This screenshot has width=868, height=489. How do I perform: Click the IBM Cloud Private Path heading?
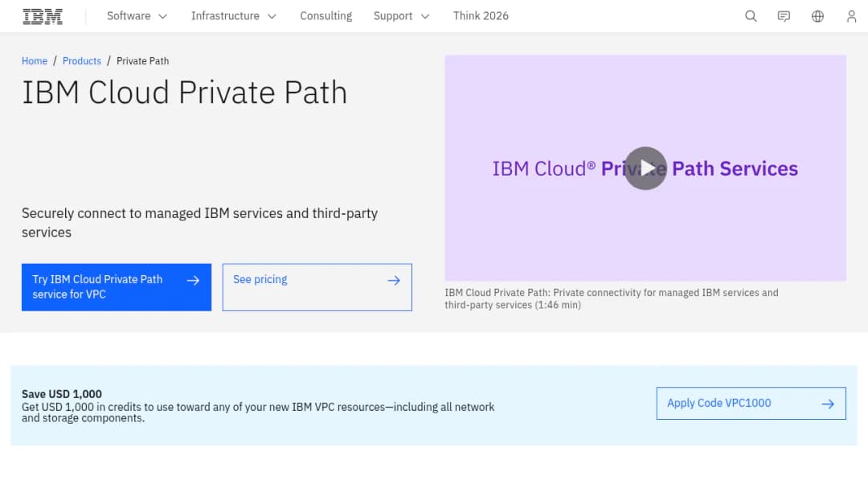pyautogui.click(x=184, y=92)
